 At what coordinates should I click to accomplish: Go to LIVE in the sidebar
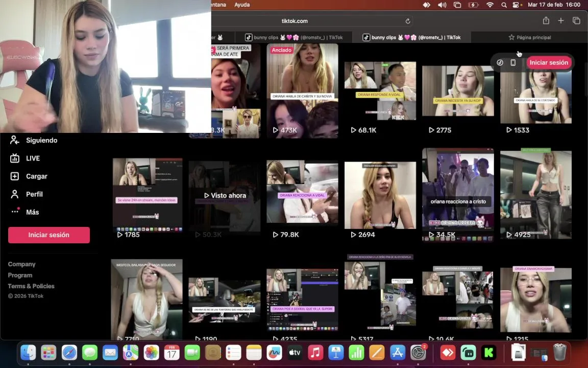[24, 158]
